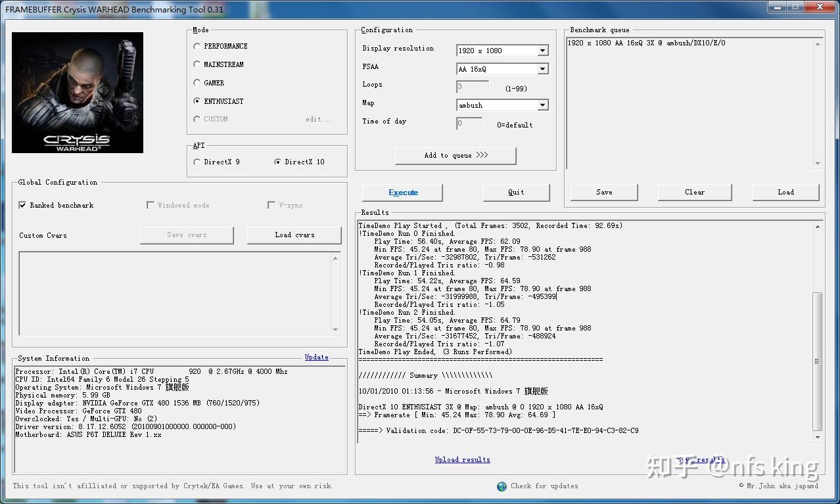Click the Validation code line in results
This screenshot has width=840, height=504.
click(498, 431)
